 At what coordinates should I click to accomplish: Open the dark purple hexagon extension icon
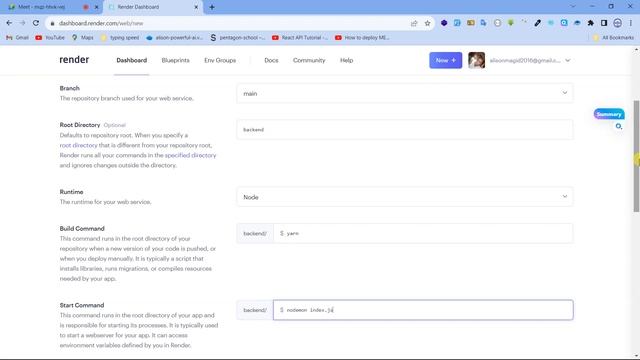pos(444,23)
